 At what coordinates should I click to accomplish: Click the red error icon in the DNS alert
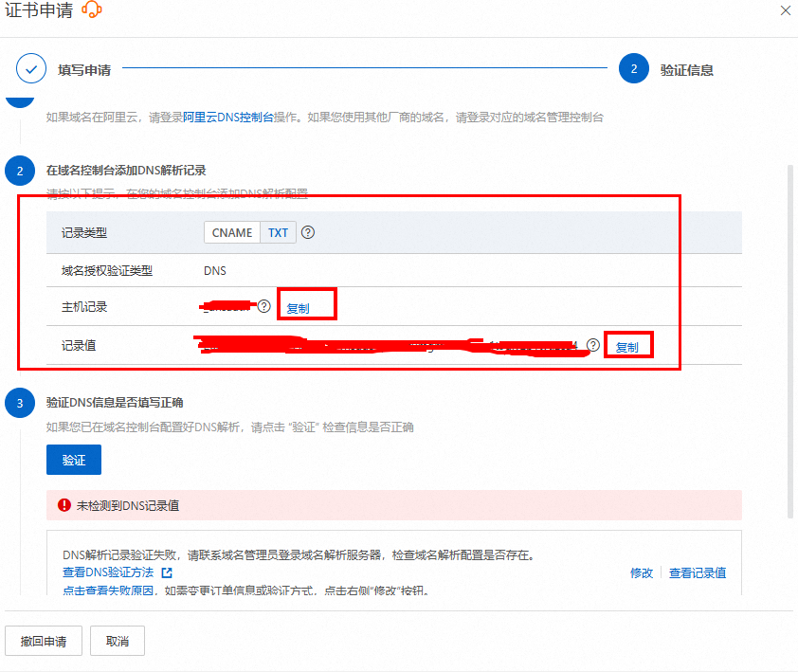(x=64, y=505)
